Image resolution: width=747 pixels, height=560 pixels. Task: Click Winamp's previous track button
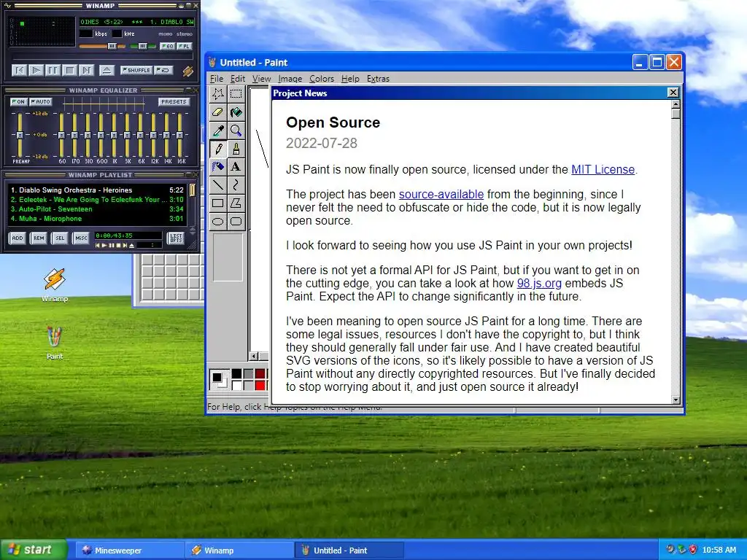20,71
